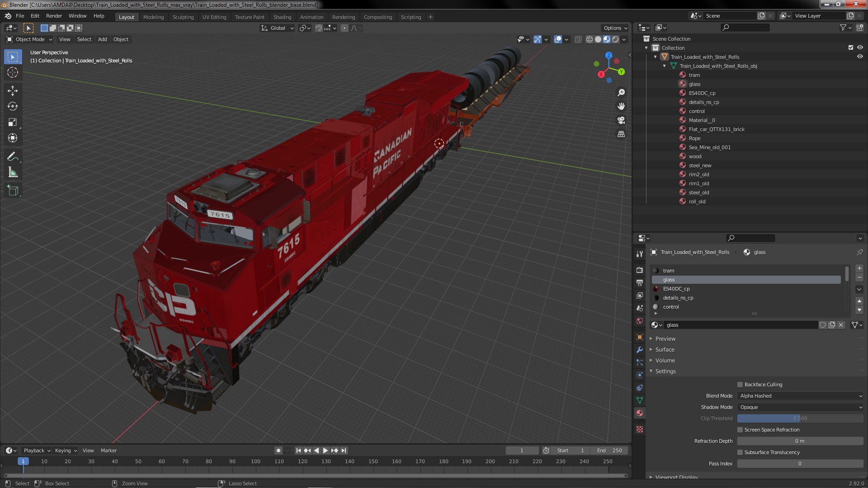This screenshot has width=868, height=488.
Task: Switch orthographic/perspective view icon
Action: click(621, 134)
